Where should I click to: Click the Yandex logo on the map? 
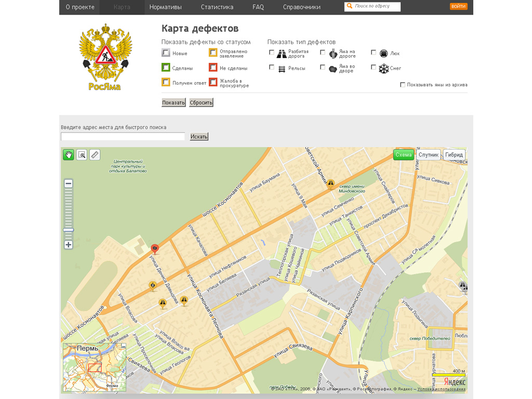(455, 381)
